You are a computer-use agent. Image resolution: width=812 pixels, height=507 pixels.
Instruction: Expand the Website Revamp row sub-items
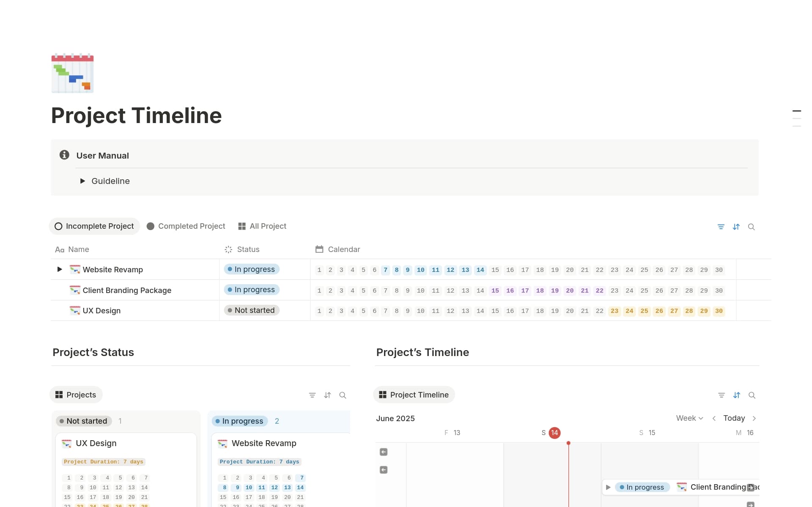point(59,269)
